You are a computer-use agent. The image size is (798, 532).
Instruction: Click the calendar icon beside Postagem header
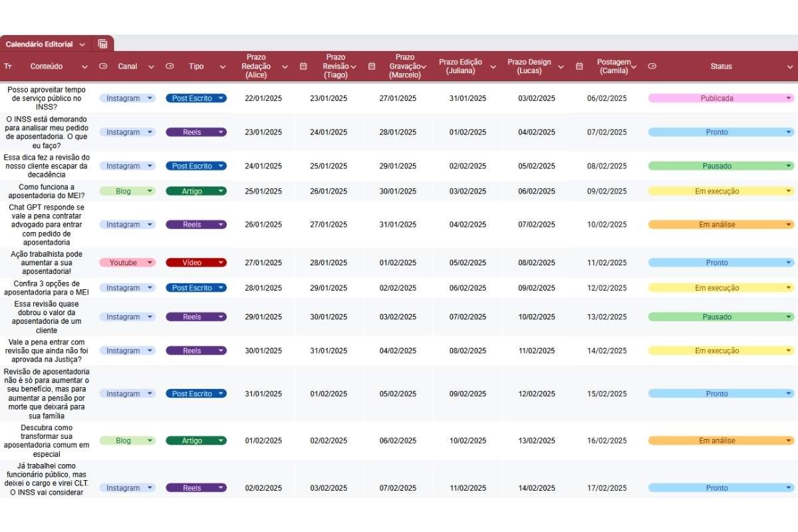[x=579, y=66]
